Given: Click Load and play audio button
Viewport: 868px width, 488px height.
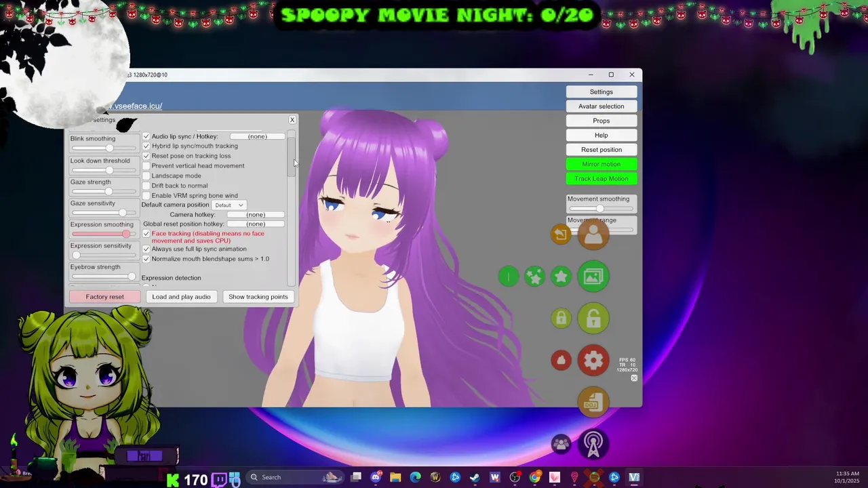Looking at the screenshot, I should 181,297.
